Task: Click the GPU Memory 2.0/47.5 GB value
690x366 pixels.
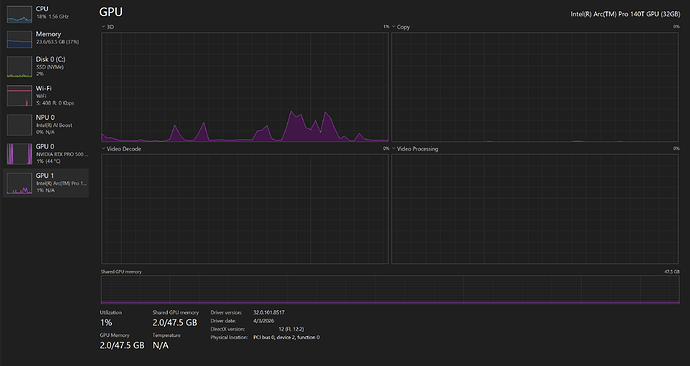Action: (122, 345)
